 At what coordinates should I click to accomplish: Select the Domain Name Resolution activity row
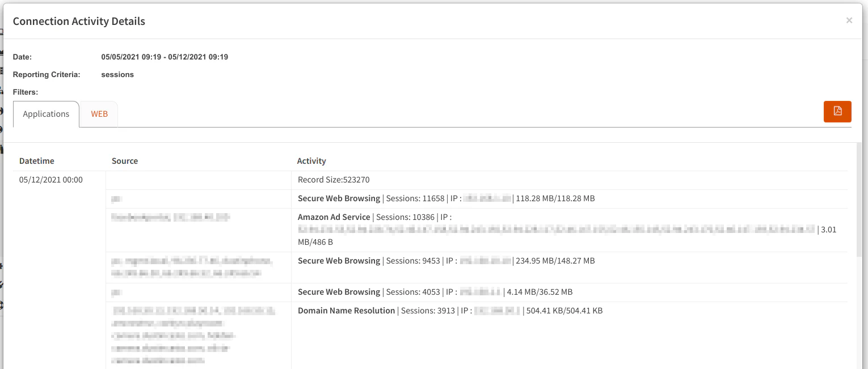coord(477,336)
